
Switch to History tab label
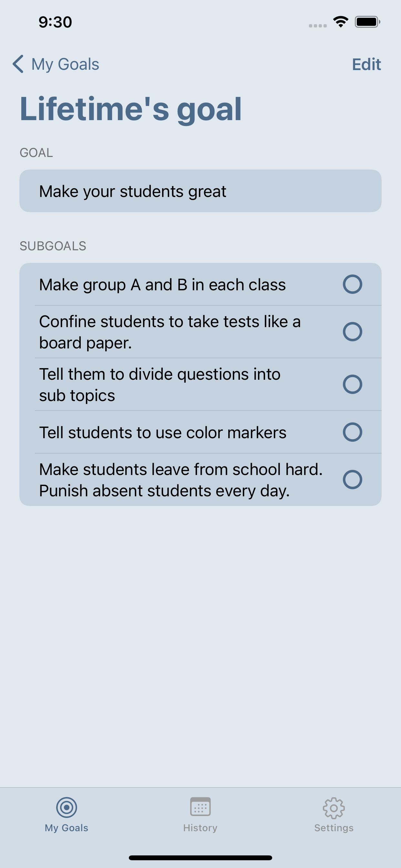(200, 828)
